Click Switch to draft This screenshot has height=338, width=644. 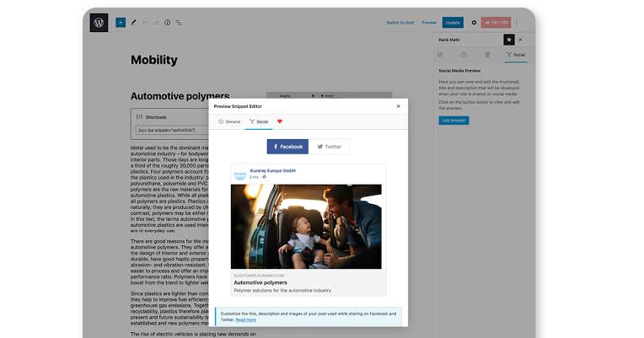click(x=400, y=23)
